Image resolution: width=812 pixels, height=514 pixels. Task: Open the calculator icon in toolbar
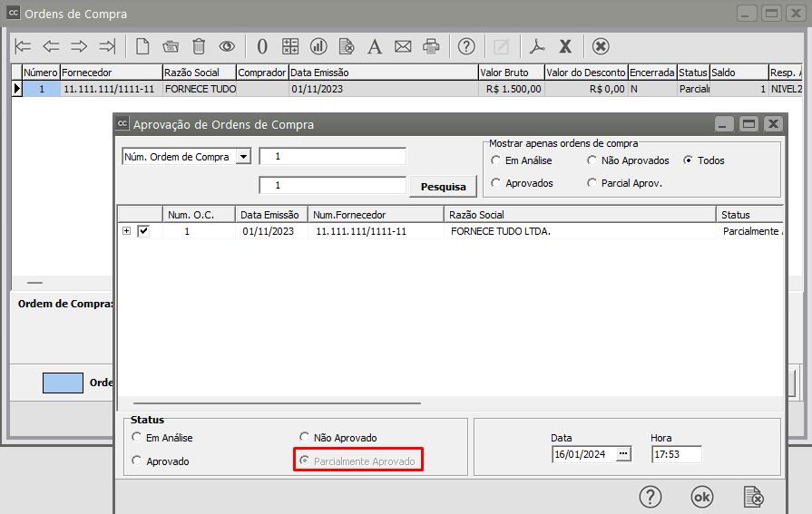coord(290,46)
